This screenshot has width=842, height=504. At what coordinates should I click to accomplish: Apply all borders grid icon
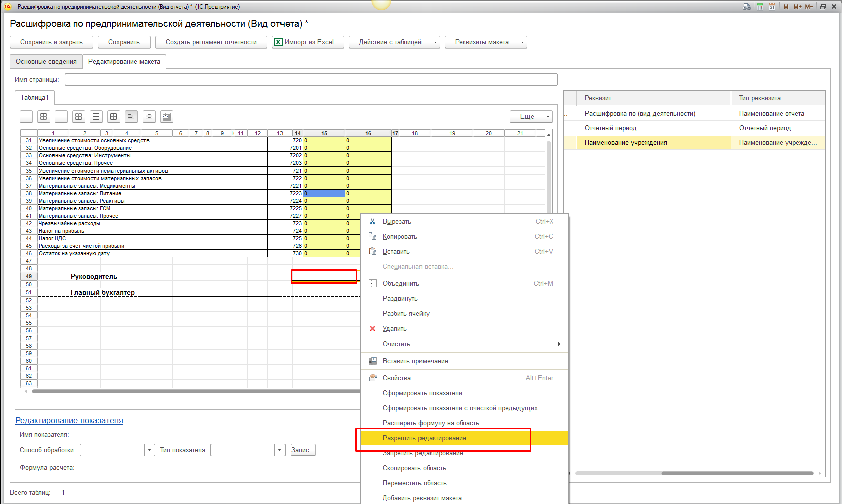tap(96, 117)
